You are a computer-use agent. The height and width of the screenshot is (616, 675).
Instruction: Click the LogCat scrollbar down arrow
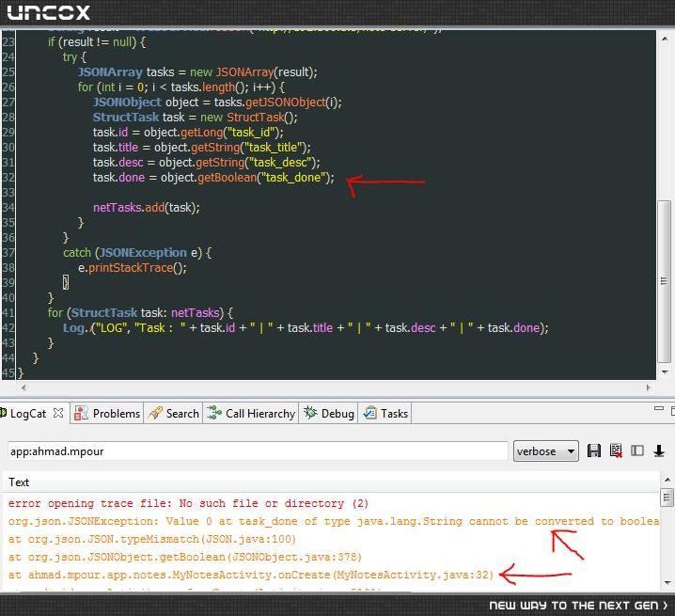667,583
